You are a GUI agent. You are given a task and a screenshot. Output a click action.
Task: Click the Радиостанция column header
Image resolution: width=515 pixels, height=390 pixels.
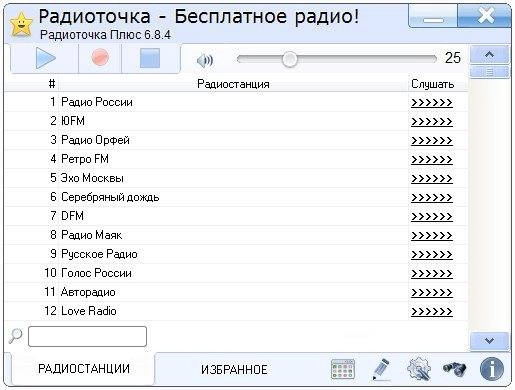tap(233, 84)
